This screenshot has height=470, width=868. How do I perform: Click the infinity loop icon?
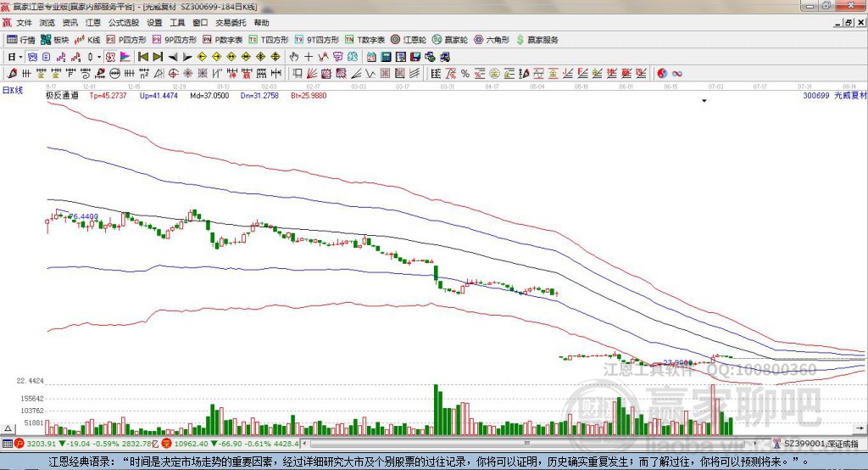pyautogui.click(x=676, y=73)
